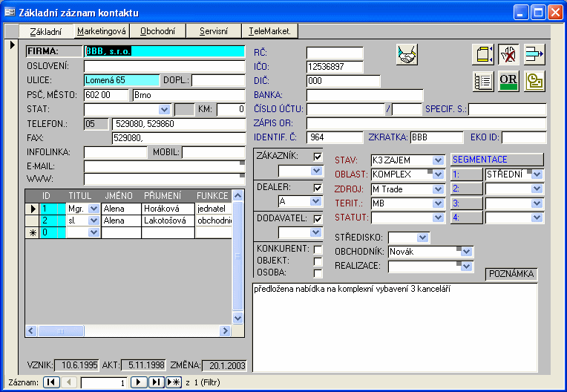Click segmentation button 3:
Screen dimensions: 567x392
click(x=467, y=203)
